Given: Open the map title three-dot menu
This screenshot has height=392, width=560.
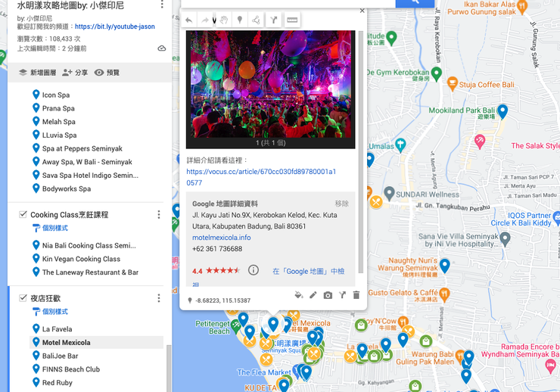Looking at the screenshot, I should click(162, 5).
